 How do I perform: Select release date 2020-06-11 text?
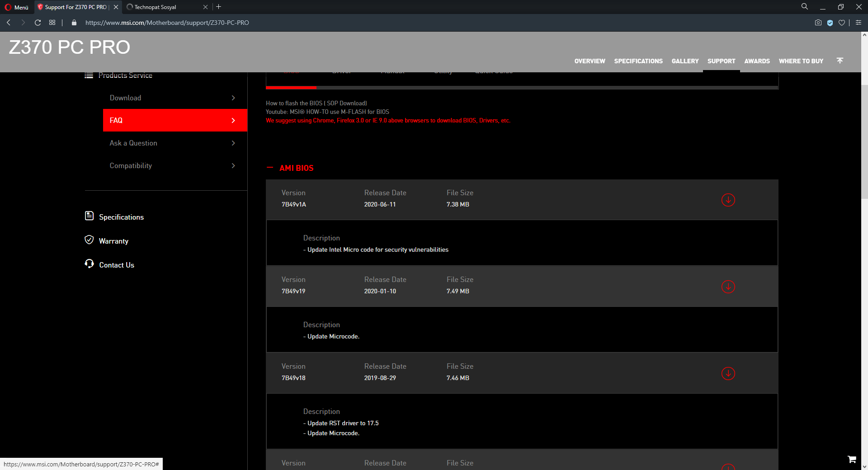(380, 204)
